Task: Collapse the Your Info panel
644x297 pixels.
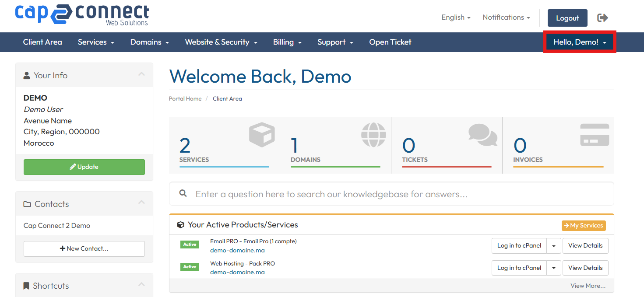Action: (x=141, y=75)
